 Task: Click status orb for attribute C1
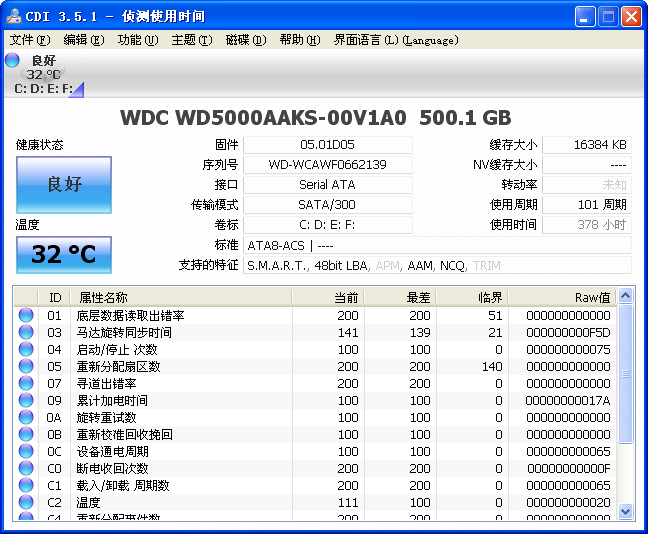[x=26, y=485]
